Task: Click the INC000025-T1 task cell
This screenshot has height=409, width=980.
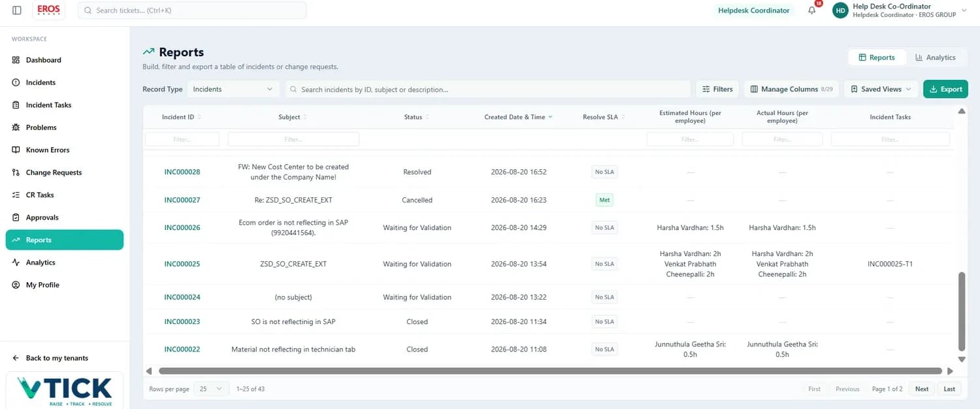Action: 890,265
